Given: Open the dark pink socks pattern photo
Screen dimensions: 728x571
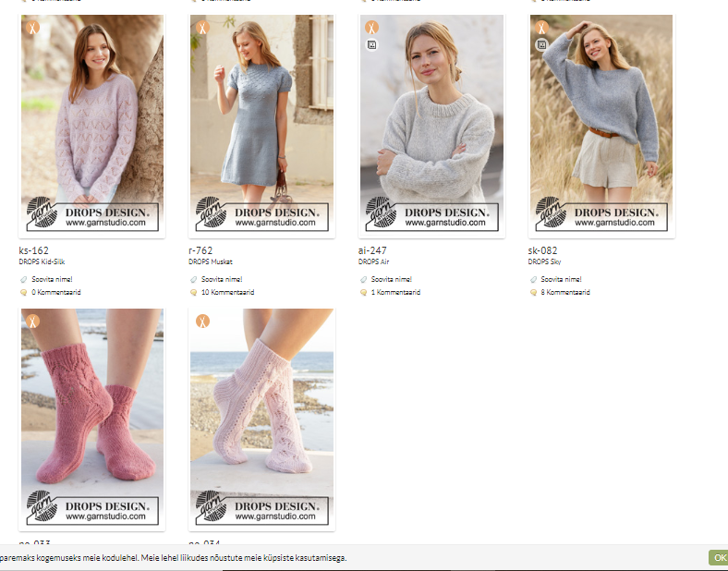Looking at the screenshot, I should point(92,419).
